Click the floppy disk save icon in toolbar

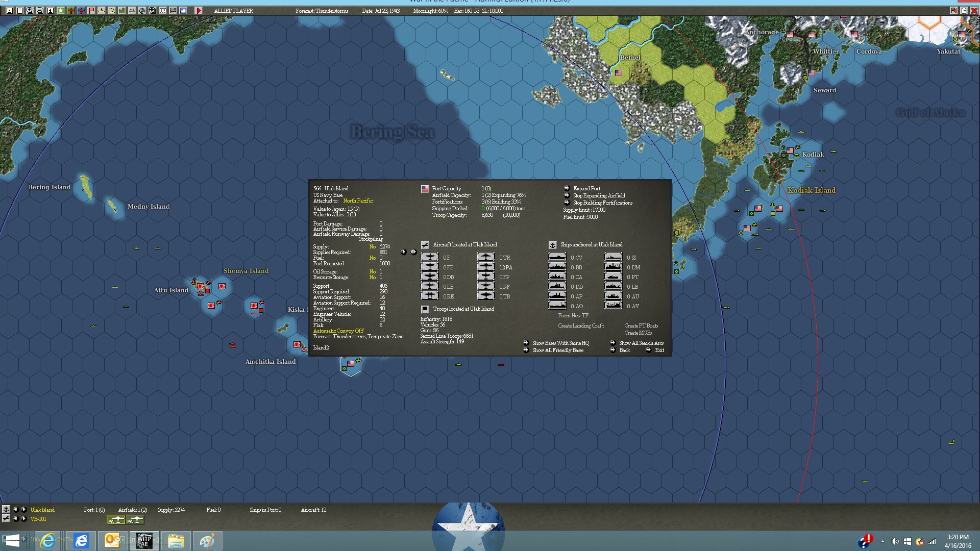click(x=10, y=11)
